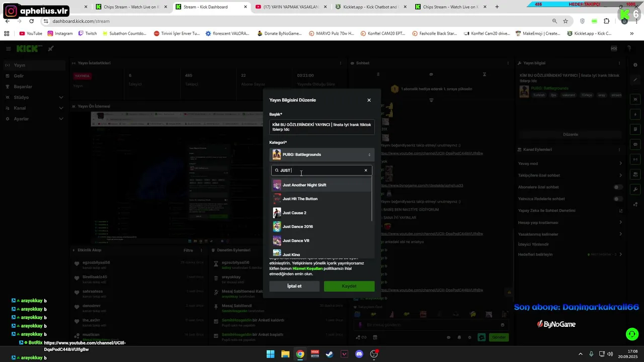The width and height of the screenshot is (644, 362).
Task: Click the Başlık title text field
Action: point(322,127)
